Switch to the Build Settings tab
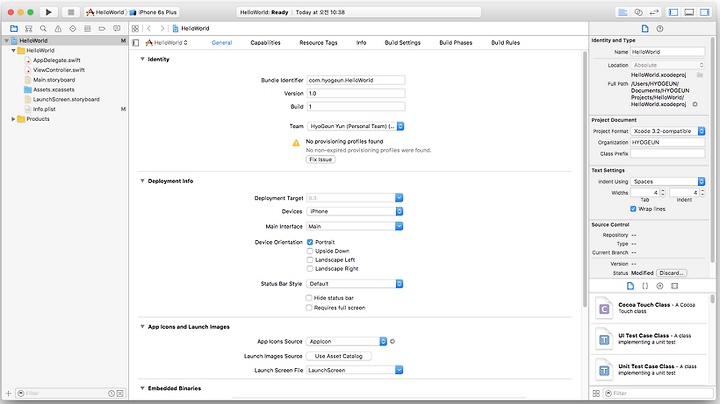This screenshot has height=404, width=720. pos(403,43)
